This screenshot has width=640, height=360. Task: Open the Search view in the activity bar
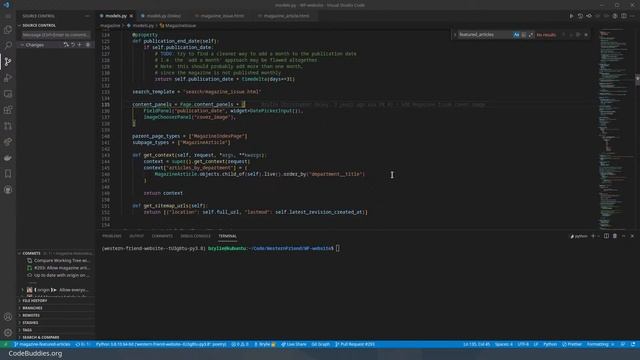click(8, 45)
